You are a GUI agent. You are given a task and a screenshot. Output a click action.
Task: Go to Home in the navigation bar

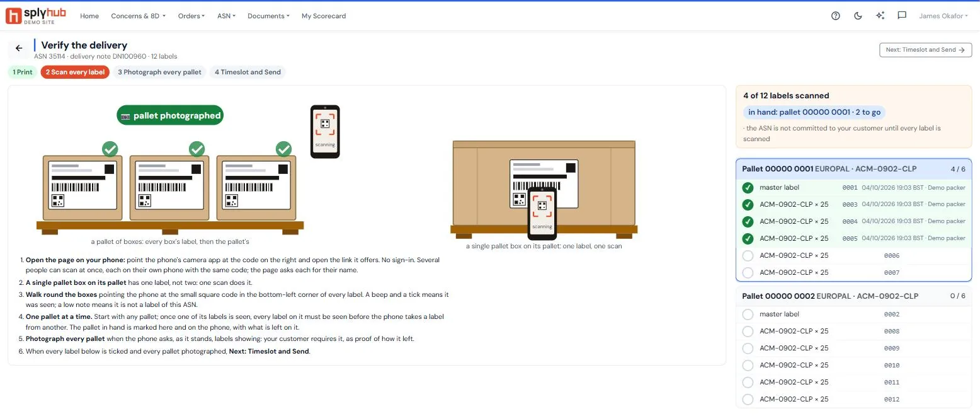click(x=89, y=16)
